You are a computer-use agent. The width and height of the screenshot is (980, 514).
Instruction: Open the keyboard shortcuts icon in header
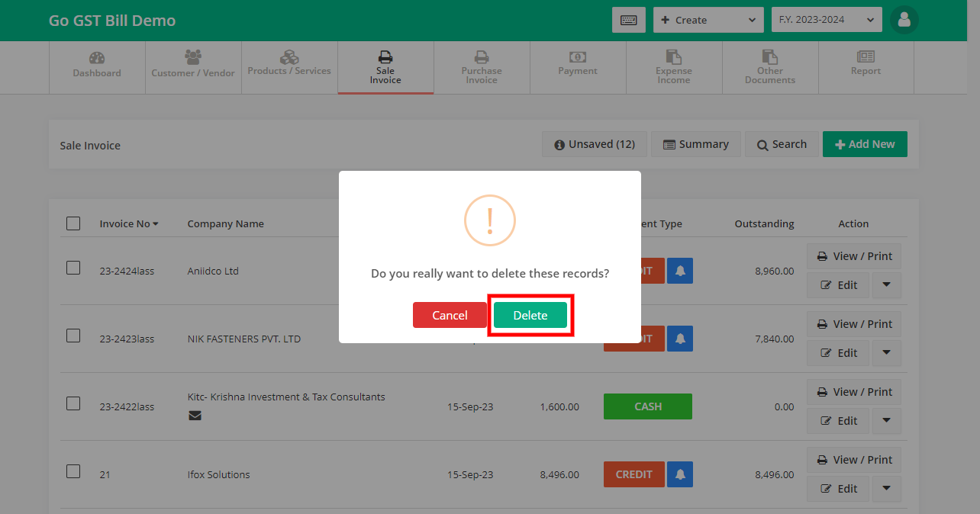point(628,20)
